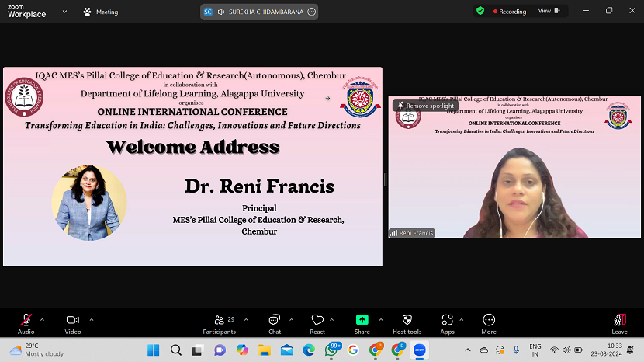Screen dimensions: 644x362
Task: Click the green Share screen button
Action: click(x=362, y=324)
